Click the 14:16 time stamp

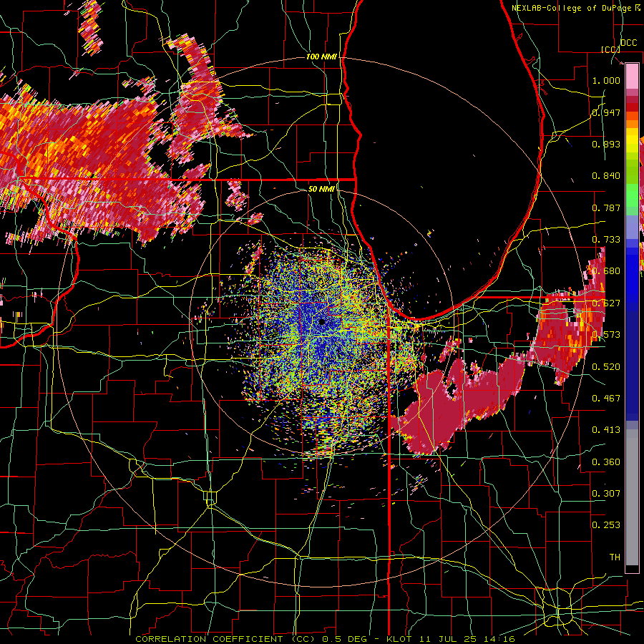point(498,639)
